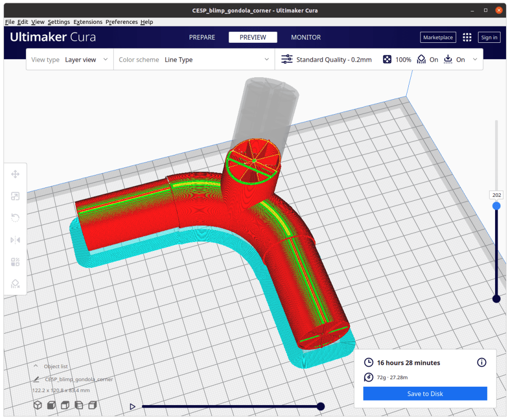Select the Support Blocker tool

click(x=15, y=283)
